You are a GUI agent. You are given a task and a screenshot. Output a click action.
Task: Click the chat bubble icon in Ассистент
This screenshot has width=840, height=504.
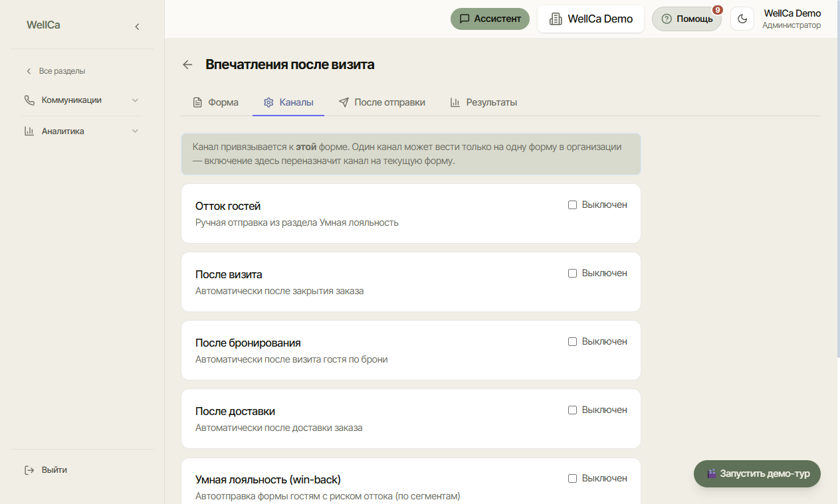[465, 19]
